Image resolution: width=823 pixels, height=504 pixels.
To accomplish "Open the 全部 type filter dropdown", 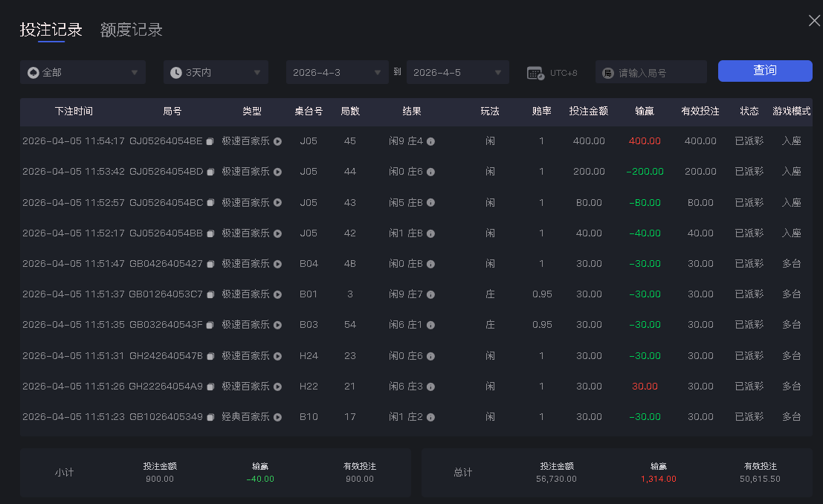I will [82, 72].
